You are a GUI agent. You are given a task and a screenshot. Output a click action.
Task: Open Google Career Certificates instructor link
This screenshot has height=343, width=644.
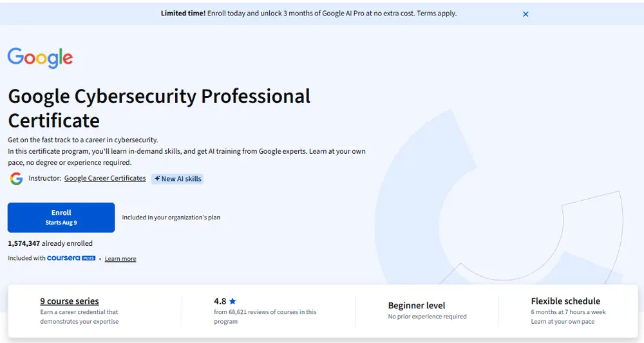105,178
